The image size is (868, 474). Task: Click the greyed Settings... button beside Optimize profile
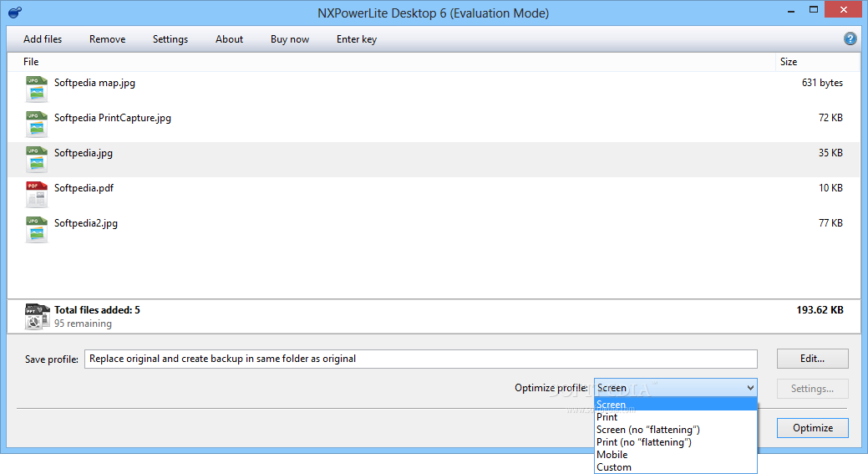(x=812, y=389)
